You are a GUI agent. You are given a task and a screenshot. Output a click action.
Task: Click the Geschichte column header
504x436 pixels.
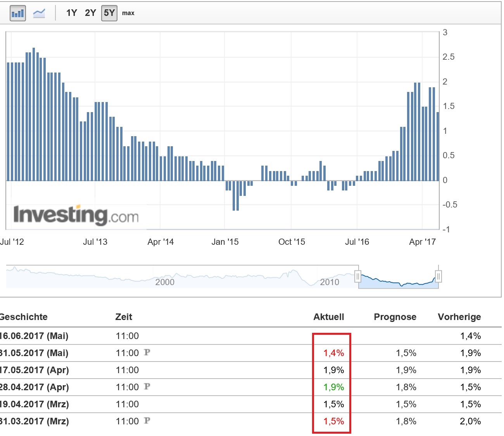(24, 317)
